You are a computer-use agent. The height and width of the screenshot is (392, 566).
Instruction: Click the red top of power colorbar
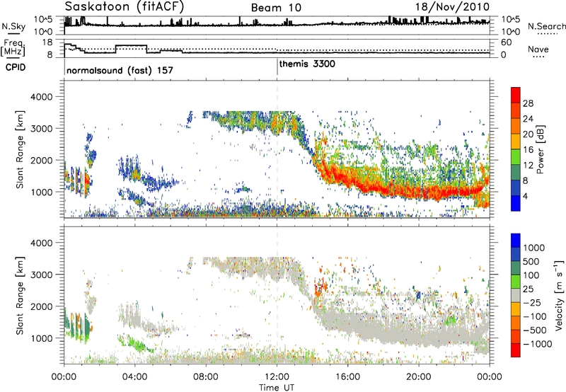point(516,95)
